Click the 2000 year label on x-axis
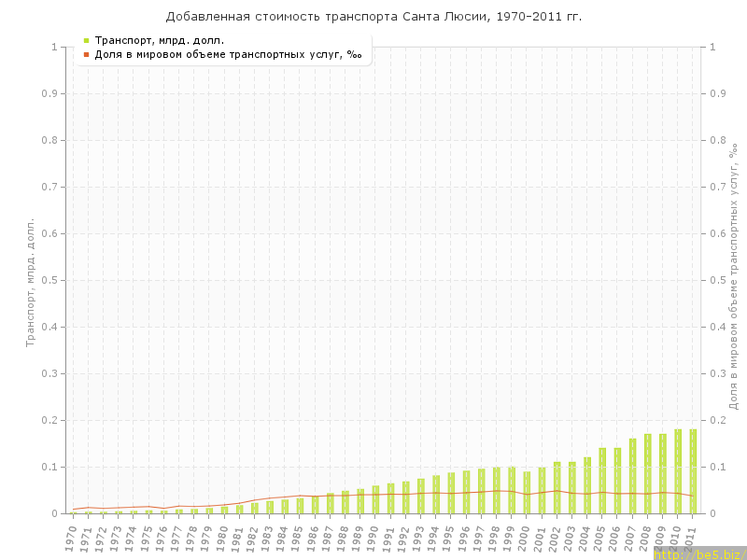Viewport: 747px width, 560px height. click(x=526, y=539)
